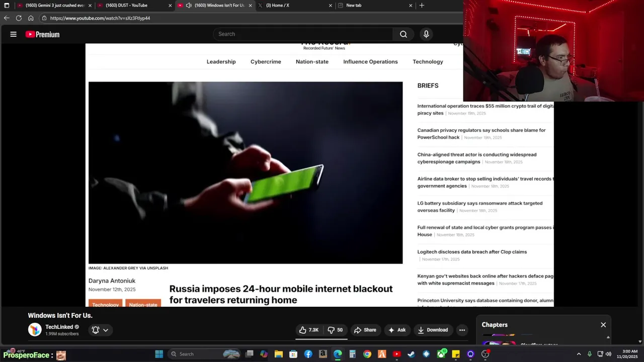Mute tab via speaker icon on tab
This screenshot has height=362, width=644.
click(189, 6)
